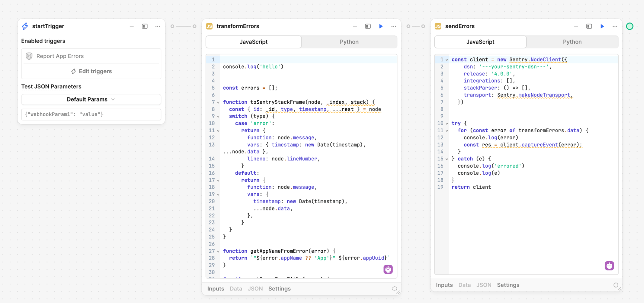Viewport: 644px width, 303px height.
Task: Fold the return block at line 11 in transformErrors
Action: (x=218, y=131)
